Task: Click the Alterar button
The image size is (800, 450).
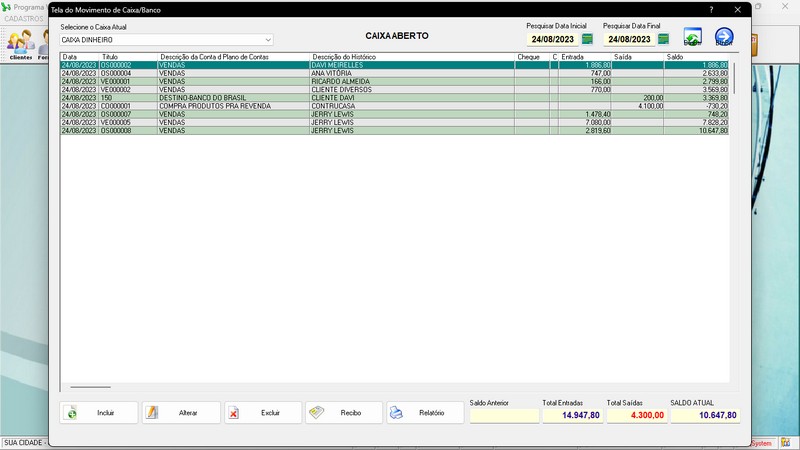Action: point(181,413)
